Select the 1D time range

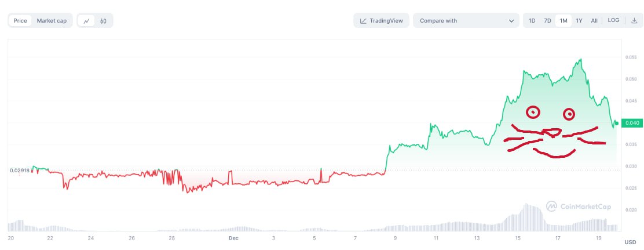click(532, 21)
